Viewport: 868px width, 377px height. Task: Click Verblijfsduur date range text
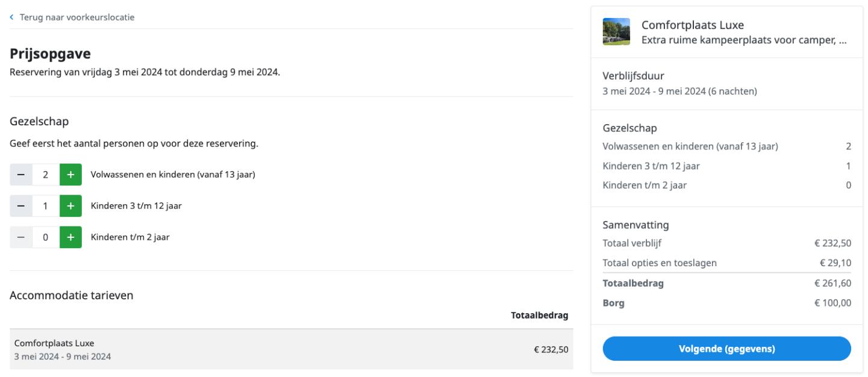tap(679, 92)
